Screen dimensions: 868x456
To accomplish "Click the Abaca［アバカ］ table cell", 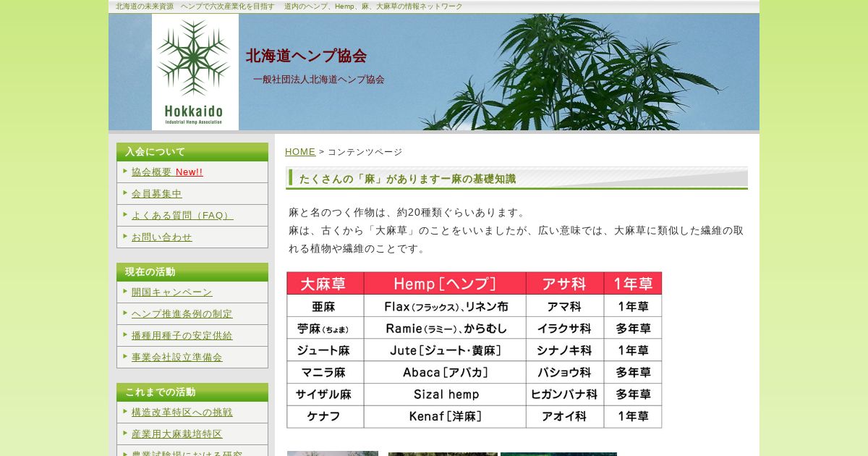I will (445, 373).
